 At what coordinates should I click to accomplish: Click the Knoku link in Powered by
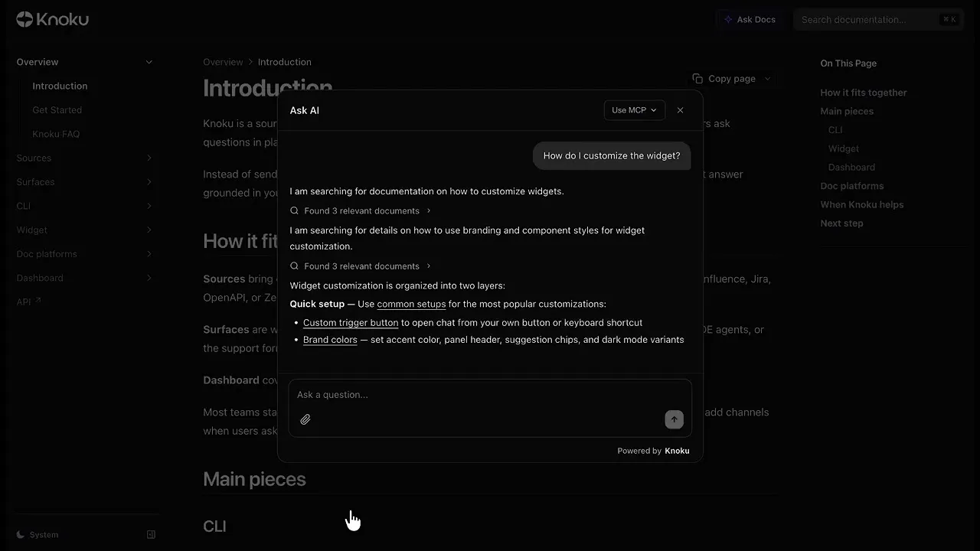tap(677, 451)
